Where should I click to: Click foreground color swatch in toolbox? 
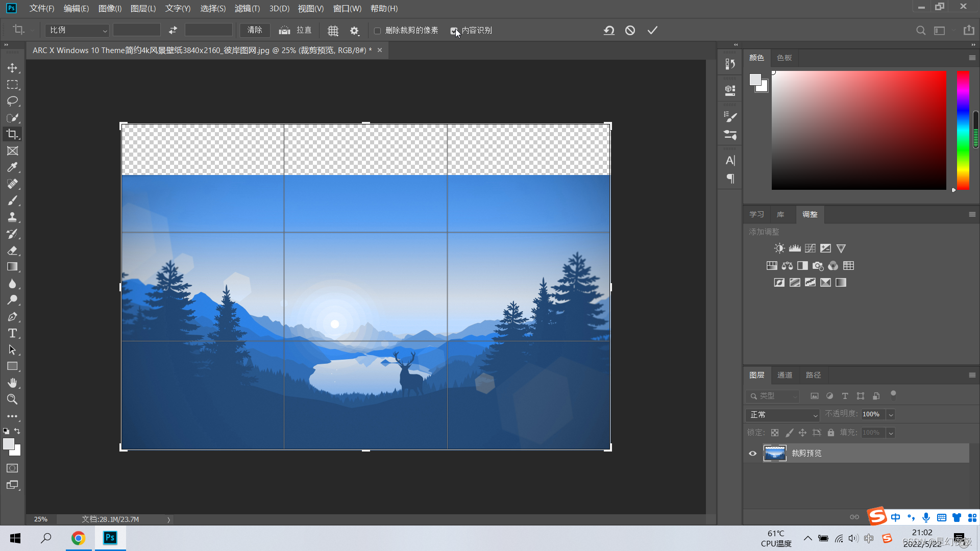[x=9, y=444]
